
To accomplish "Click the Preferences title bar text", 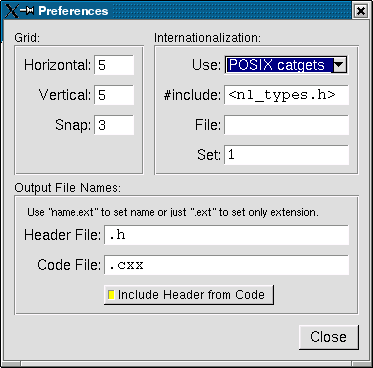I will click(73, 11).
